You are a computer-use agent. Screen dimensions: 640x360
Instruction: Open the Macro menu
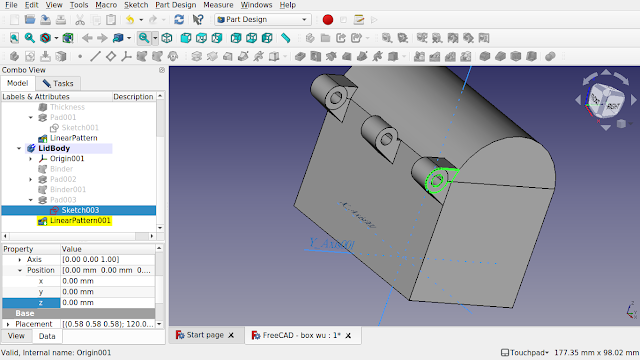click(x=106, y=5)
